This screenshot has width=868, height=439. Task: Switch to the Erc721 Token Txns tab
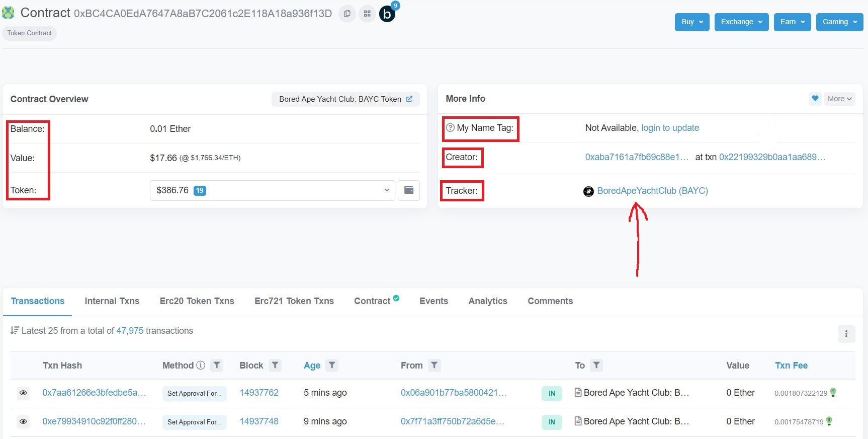[294, 301]
